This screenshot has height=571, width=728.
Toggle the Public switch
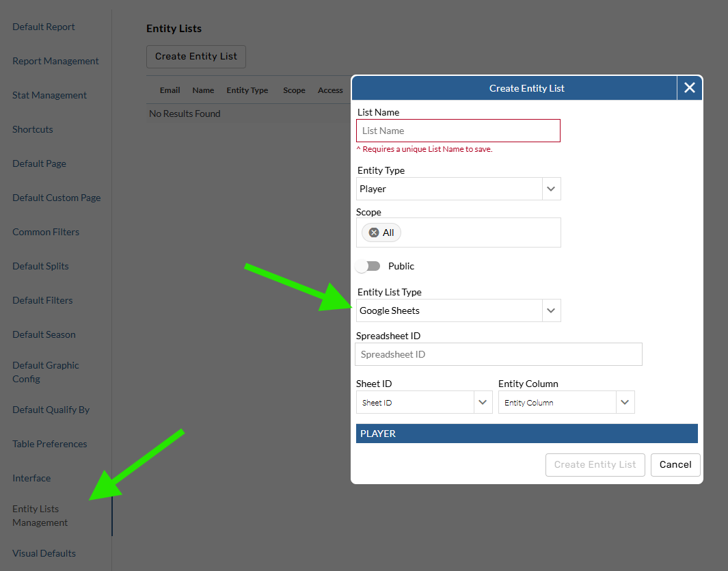coord(368,266)
